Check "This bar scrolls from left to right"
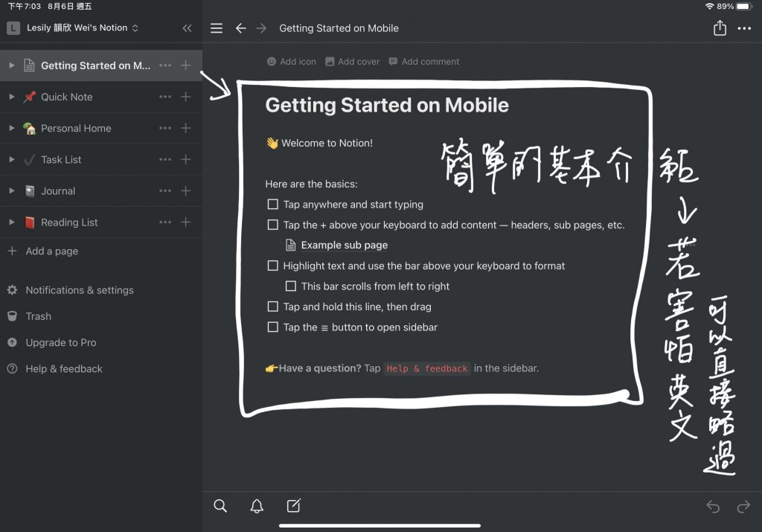 coord(291,286)
